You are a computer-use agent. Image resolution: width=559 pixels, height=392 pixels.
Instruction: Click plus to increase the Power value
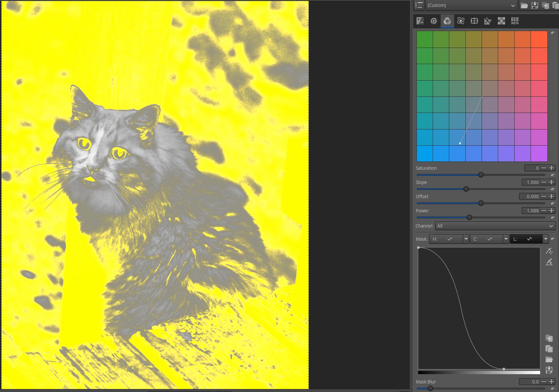point(551,210)
